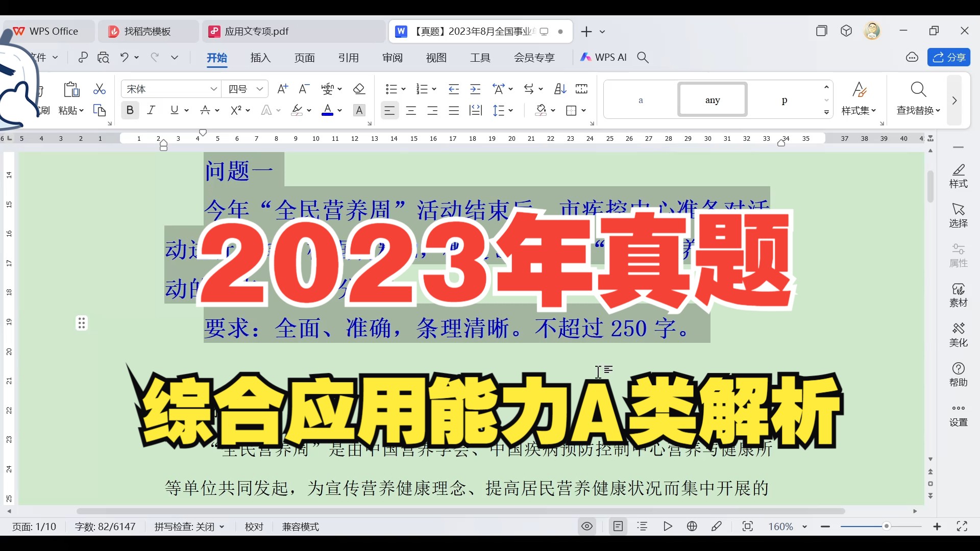
Task: Open the 设置 panel on right sidebar
Action: point(959,414)
